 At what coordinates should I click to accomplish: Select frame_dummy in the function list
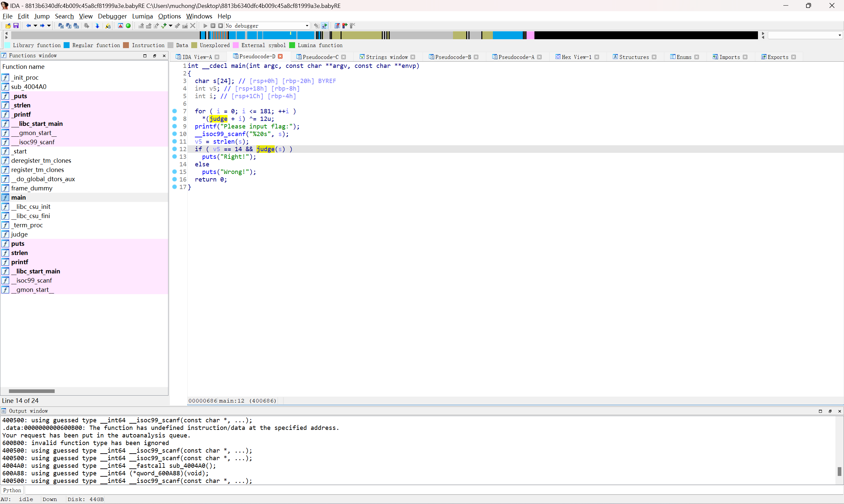pyautogui.click(x=84, y=188)
